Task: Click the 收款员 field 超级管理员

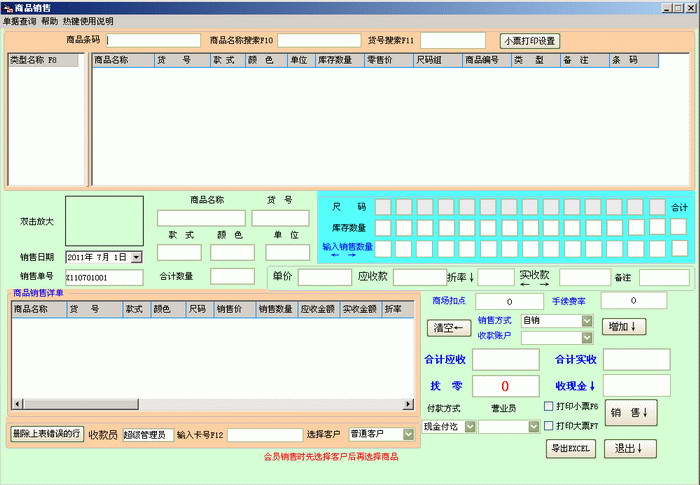Action: [148, 435]
